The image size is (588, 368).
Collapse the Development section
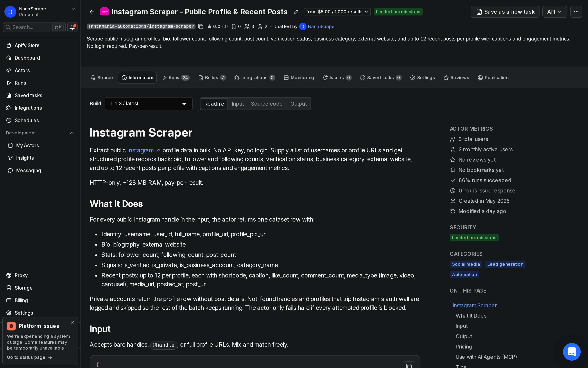click(x=72, y=133)
